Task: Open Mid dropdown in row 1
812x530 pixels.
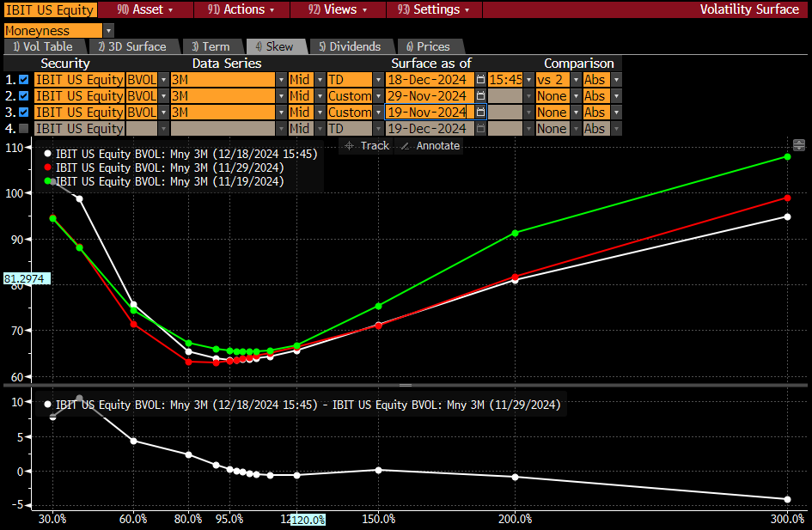Action: pyautogui.click(x=320, y=80)
